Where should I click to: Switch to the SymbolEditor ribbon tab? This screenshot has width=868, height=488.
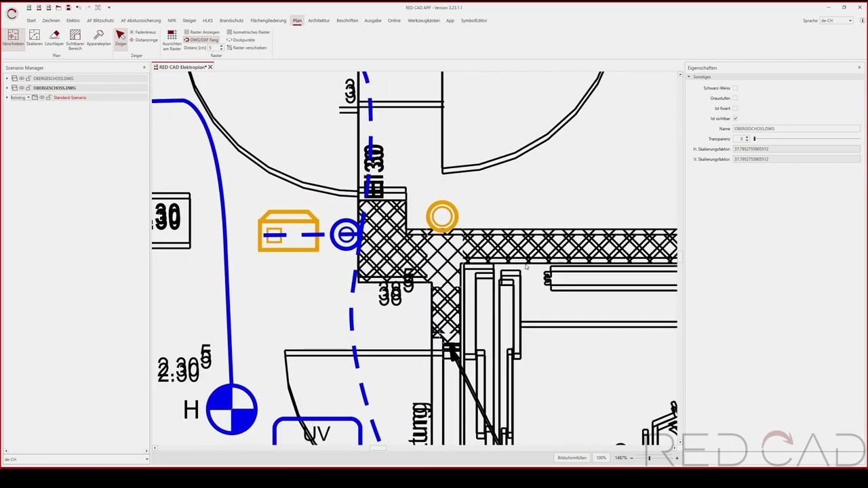click(474, 20)
